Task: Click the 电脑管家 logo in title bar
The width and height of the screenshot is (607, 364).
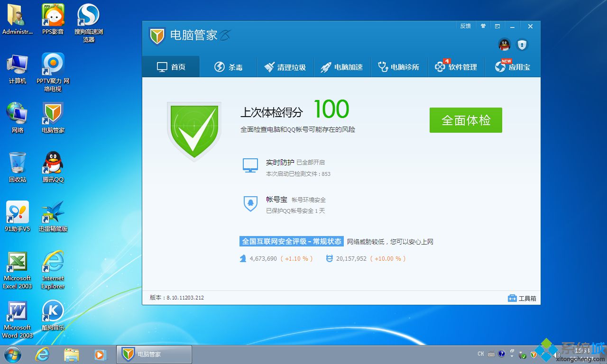Action: (156, 36)
